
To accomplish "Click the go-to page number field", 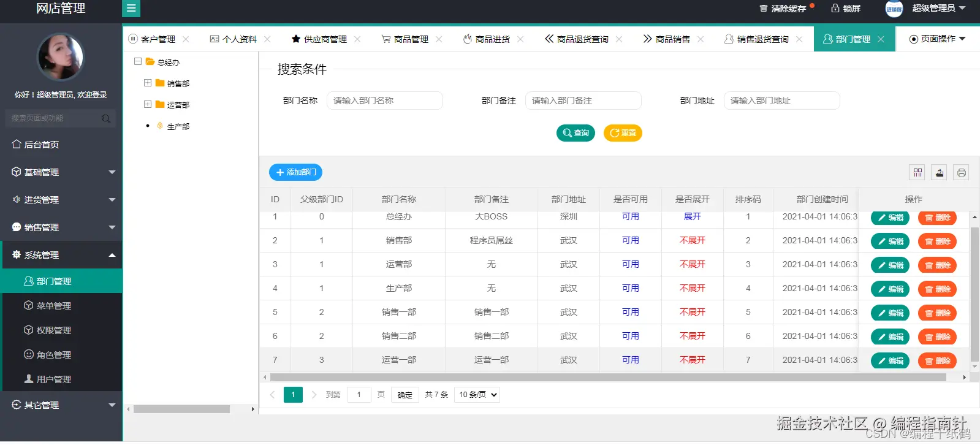I will (x=359, y=395).
